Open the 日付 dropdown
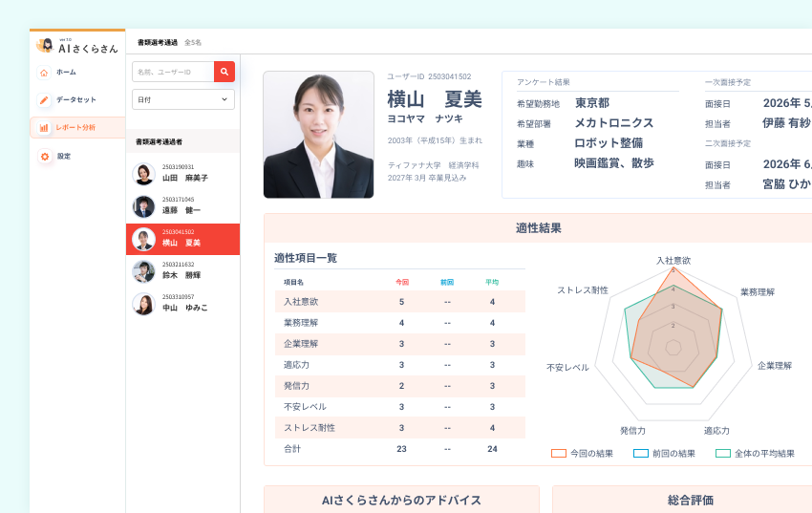 pyautogui.click(x=183, y=99)
